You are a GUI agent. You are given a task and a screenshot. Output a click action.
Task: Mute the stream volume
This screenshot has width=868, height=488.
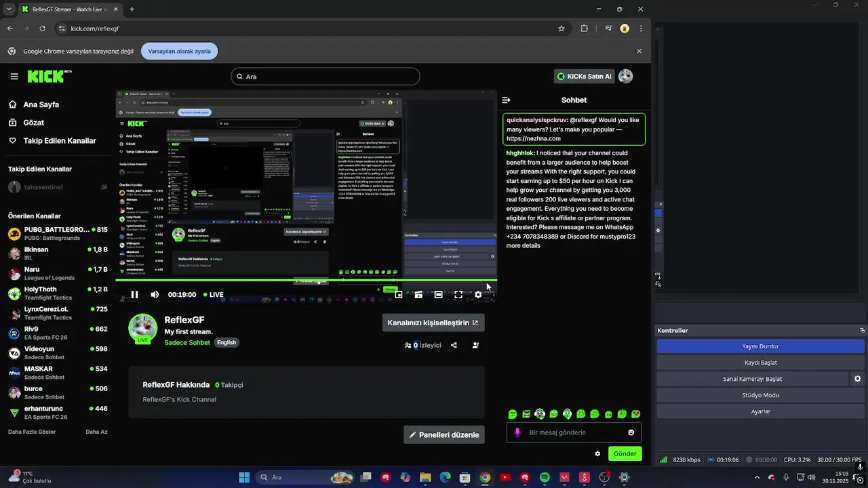155,295
